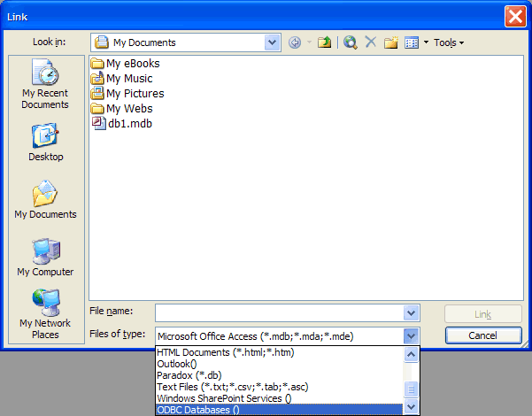The image size is (532, 416).
Task: Select the My Webs folder
Action: pos(121,109)
